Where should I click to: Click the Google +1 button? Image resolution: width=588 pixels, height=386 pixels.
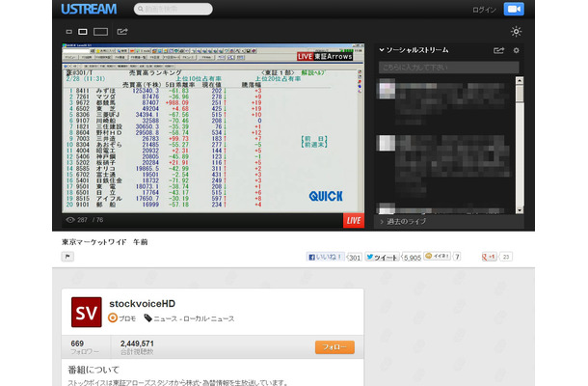(489, 257)
